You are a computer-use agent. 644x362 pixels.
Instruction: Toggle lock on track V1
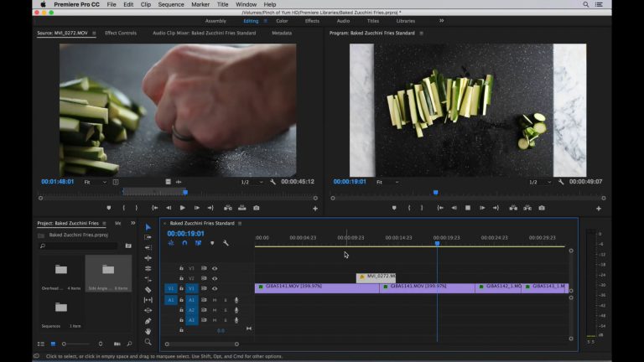click(x=181, y=288)
